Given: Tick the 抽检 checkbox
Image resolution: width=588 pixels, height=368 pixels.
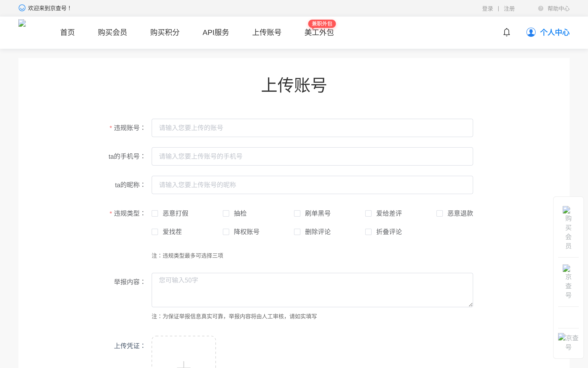Looking at the screenshot, I should tap(226, 213).
